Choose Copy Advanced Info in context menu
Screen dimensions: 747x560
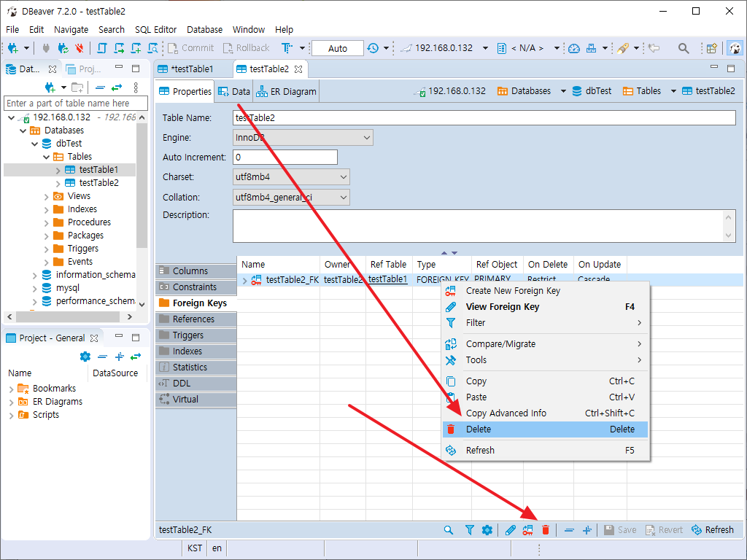click(545, 413)
